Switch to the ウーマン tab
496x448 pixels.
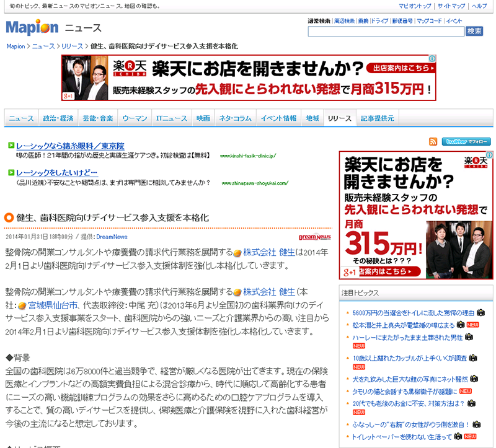point(135,118)
